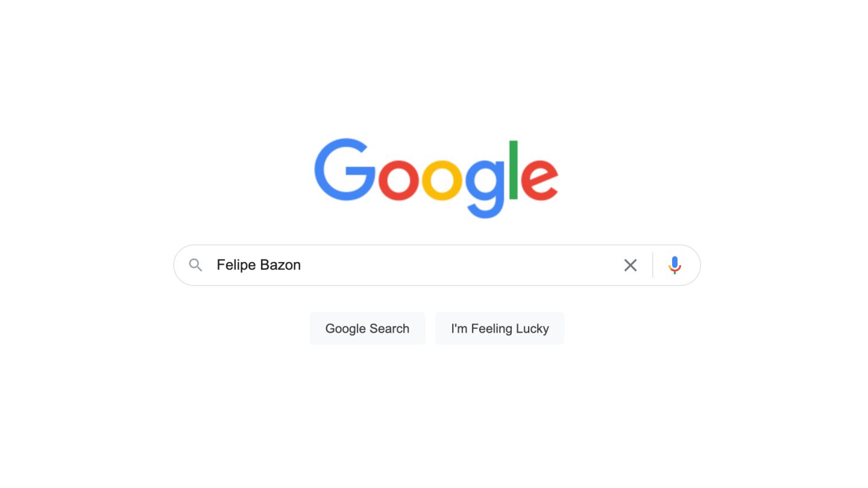Run the Google Search button

pyautogui.click(x=367, y=328)
